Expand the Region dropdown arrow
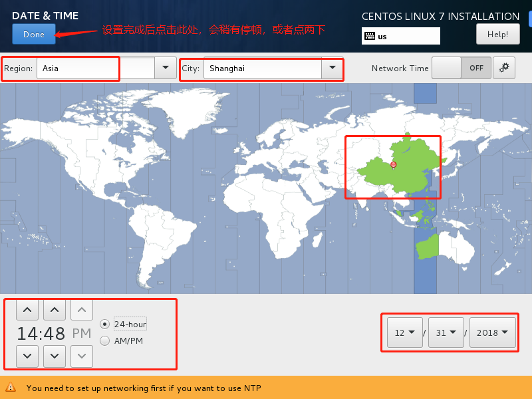Image resolution: width=532 pixels, height=399 pixels. [x=165, y=68]
